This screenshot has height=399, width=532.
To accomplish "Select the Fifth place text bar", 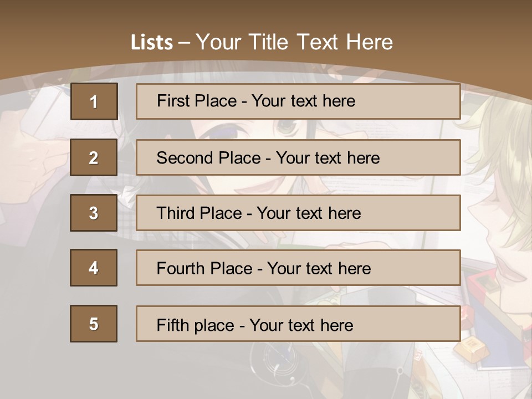I will (298, 323).
